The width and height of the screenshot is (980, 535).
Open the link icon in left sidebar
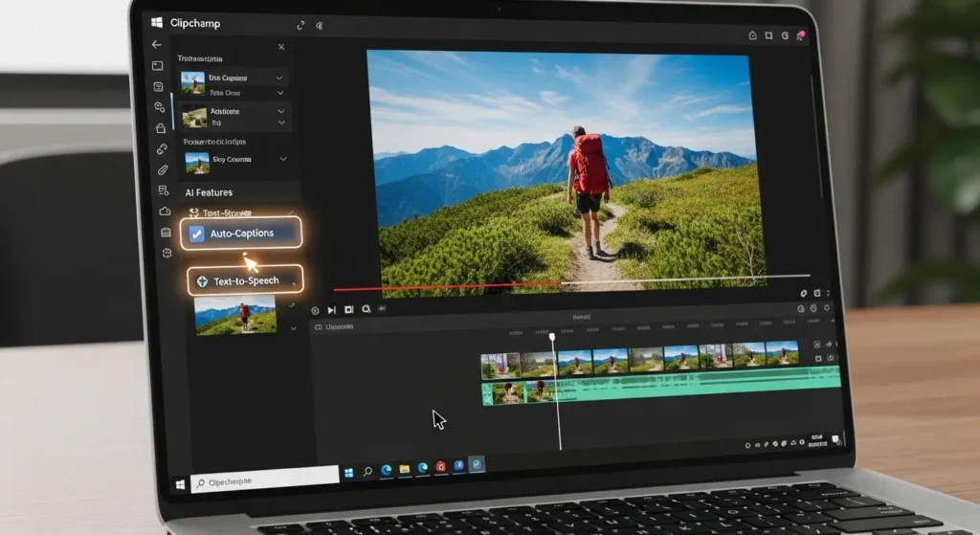pyautogui.click(x=163, y=148)
